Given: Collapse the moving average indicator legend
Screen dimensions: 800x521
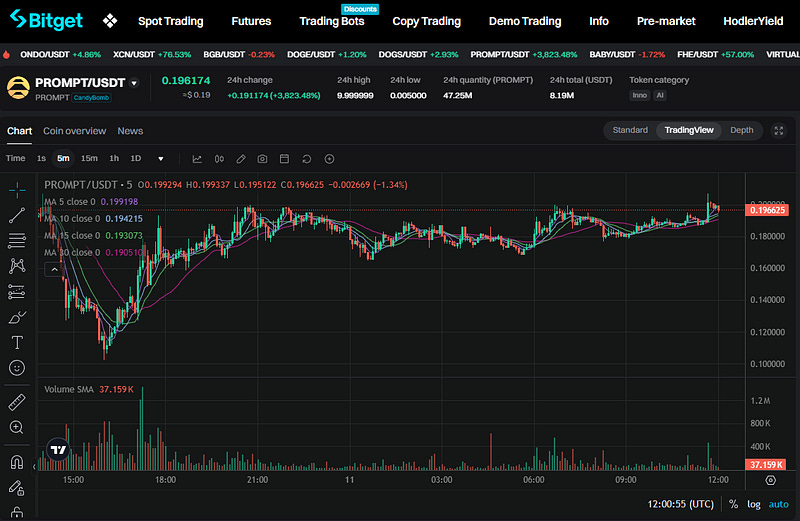Looking at the screenshot, I should [54, 269].
